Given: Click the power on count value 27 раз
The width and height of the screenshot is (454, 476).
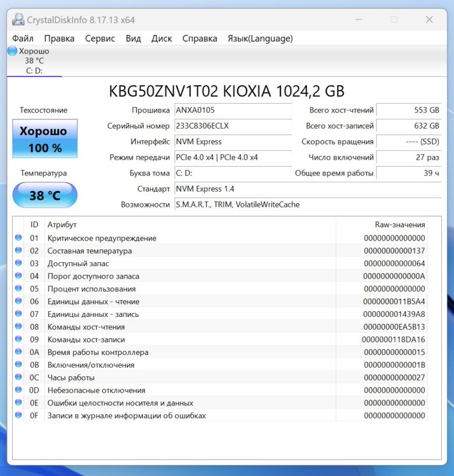Looking at the screenshot, I should pos(409,157).
